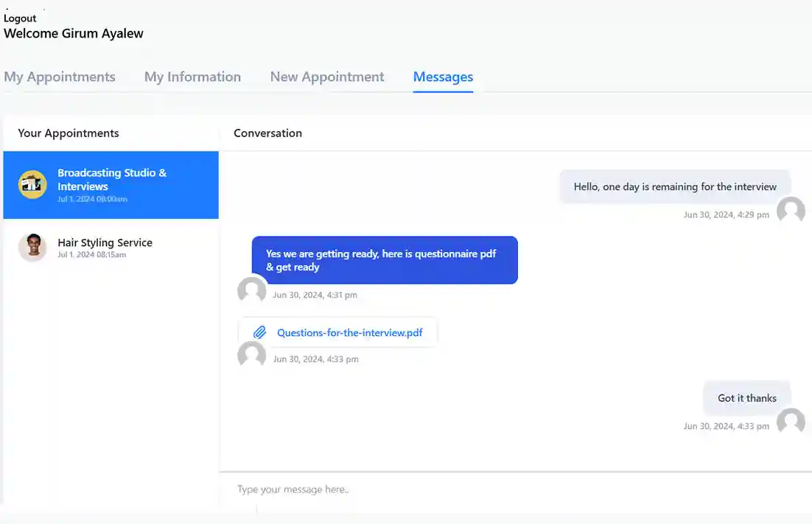Focus the "Type your message here" field

[508, 489]
